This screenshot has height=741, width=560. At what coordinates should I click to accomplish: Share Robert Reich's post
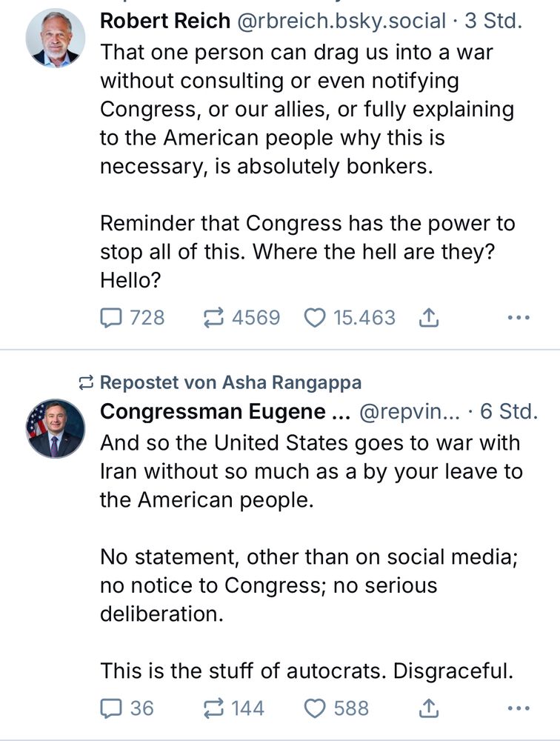[x=429, y=318]
